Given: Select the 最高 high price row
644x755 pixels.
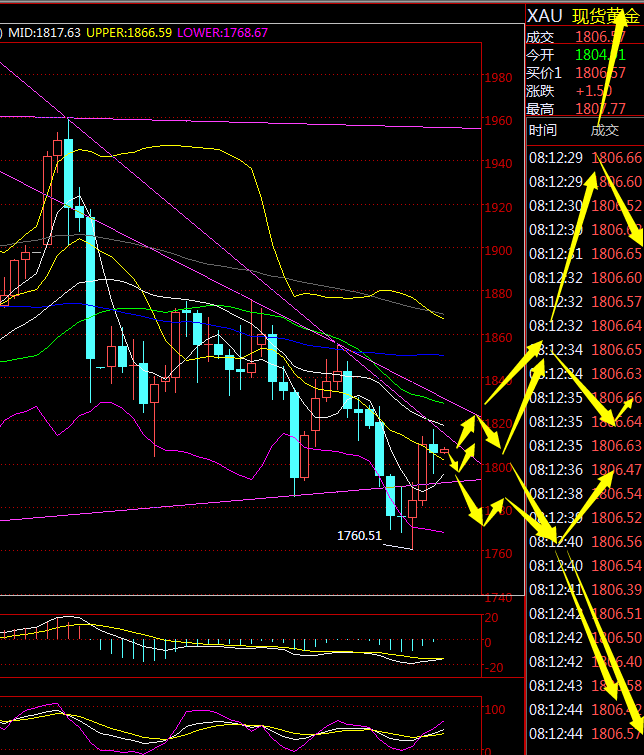Looking at the screenshot, I should pos(584,109).
